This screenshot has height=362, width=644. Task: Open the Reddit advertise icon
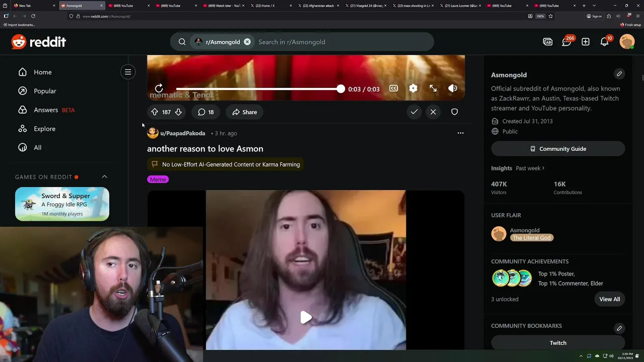pos(548,42)
